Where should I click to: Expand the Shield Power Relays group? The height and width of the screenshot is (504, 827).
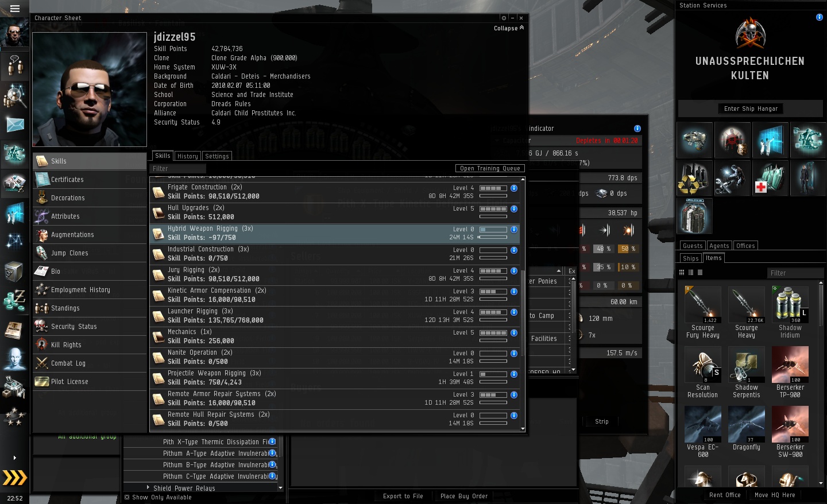tap(148, 487)
